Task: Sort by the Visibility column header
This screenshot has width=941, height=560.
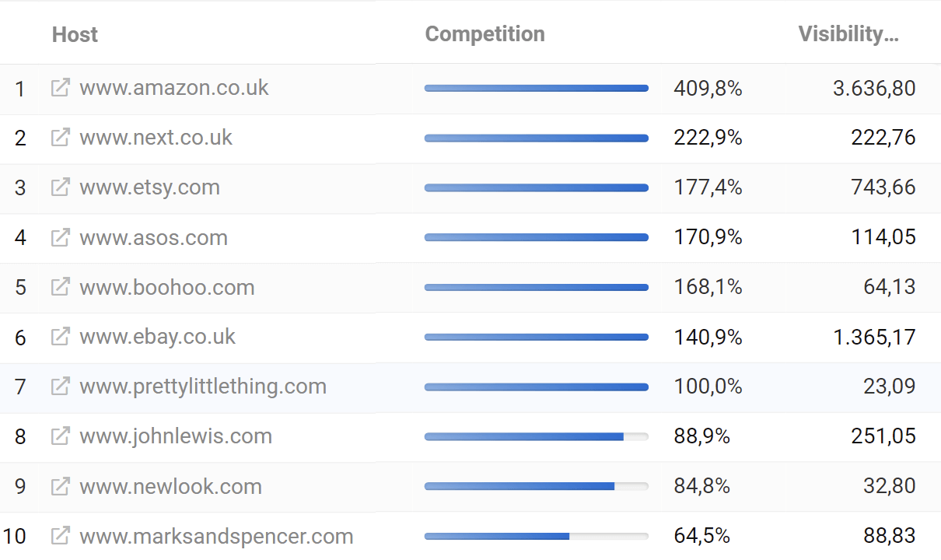Action: (848, 34)
